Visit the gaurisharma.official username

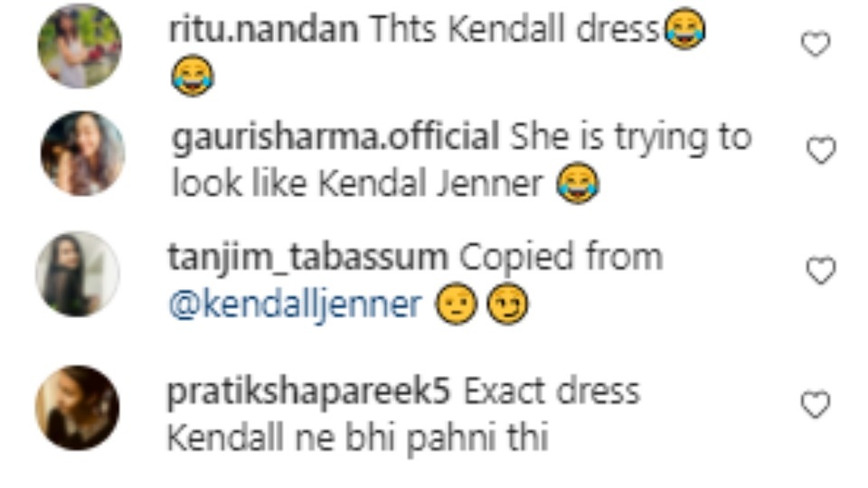[x=335, y=138]
